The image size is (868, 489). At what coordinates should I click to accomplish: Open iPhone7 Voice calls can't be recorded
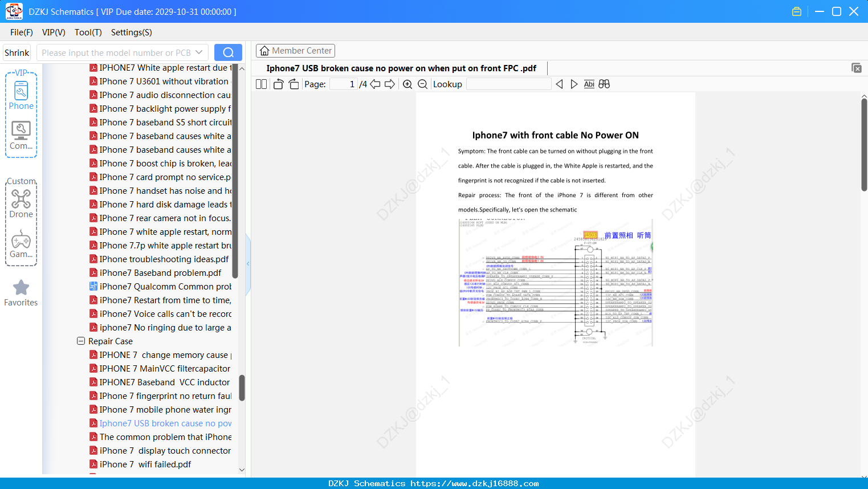click(165, 314)
